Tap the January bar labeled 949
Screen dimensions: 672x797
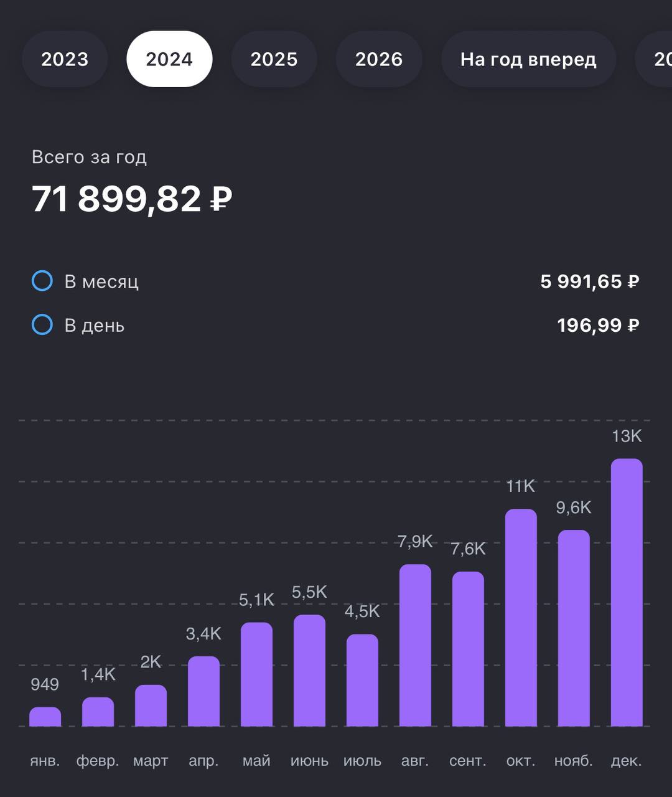point(45,717)
